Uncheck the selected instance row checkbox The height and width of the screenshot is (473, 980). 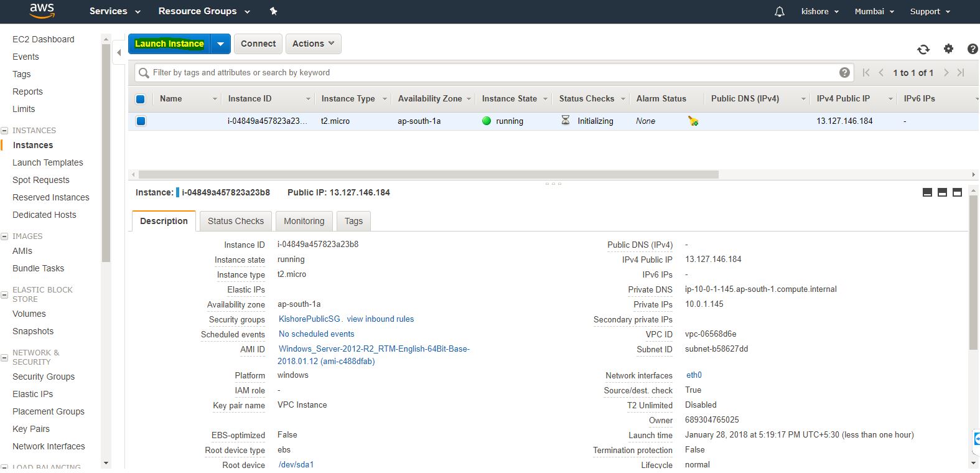[141, 121]
